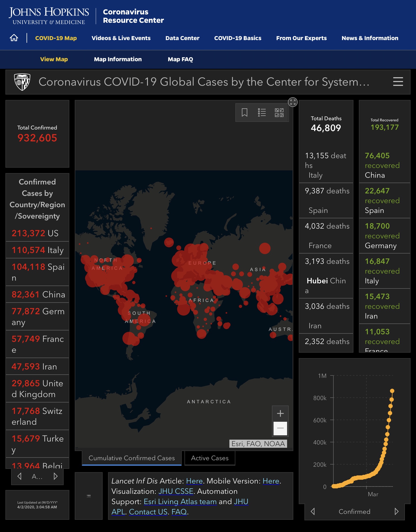Open the FAQ link in the credits
This screenshot has height=532, width=416.
point(179,512)
